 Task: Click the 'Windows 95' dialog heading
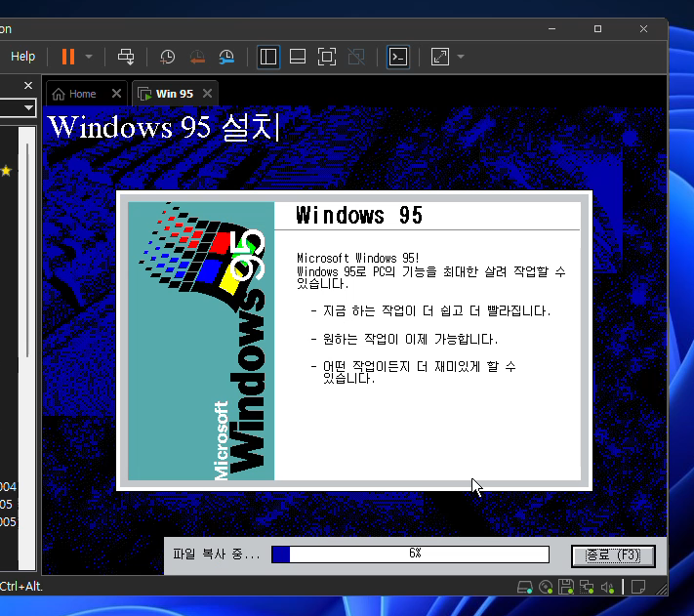point(359,216)
